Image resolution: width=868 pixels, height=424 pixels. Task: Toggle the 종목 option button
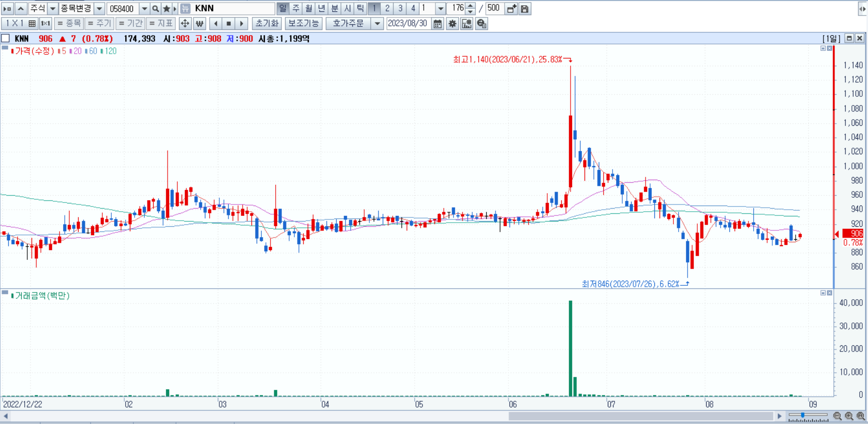tap(69, 23)
